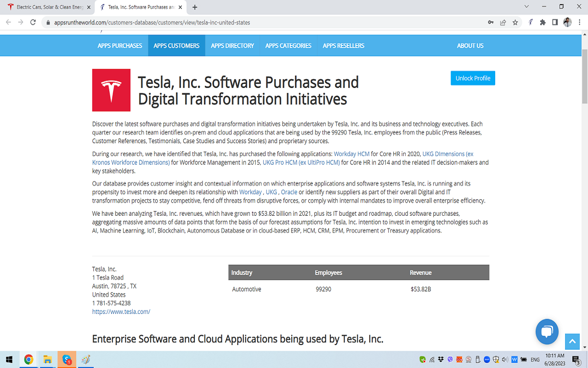Bookmark this page with star icon

[515, 22]
